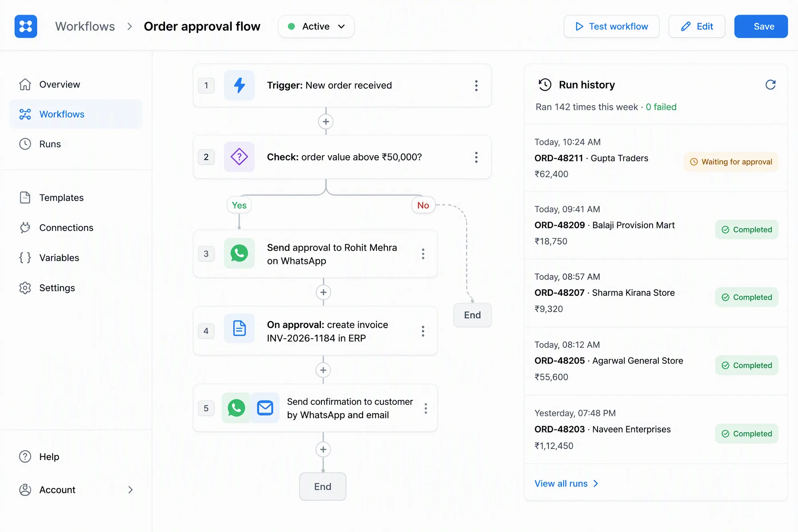Open Variables in the sidebar

[x=76, y=258]
